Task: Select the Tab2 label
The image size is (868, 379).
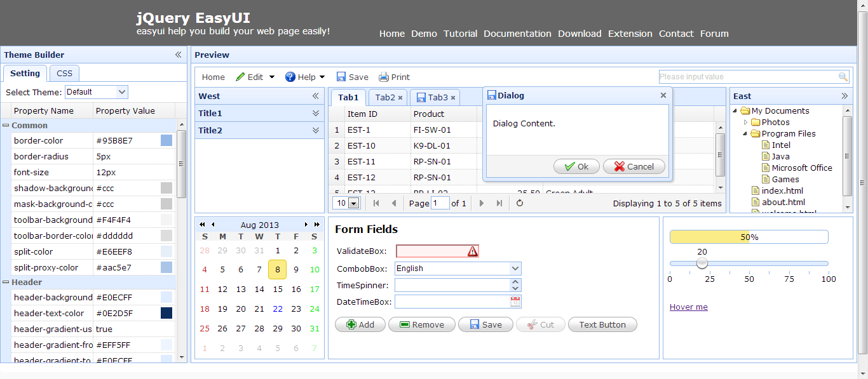Action: click(385, 97)
